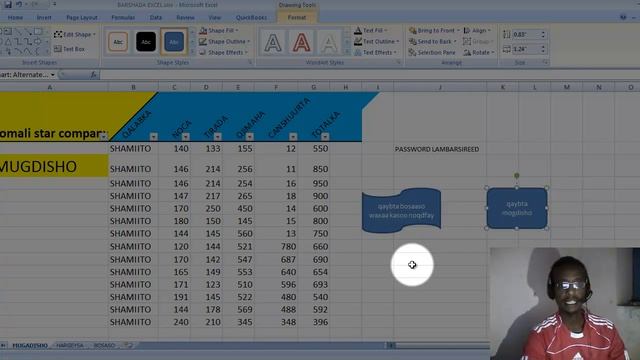Open the Data ribbon tab
The height and width of the screenshot is (360, 640).
coord(156,18)
